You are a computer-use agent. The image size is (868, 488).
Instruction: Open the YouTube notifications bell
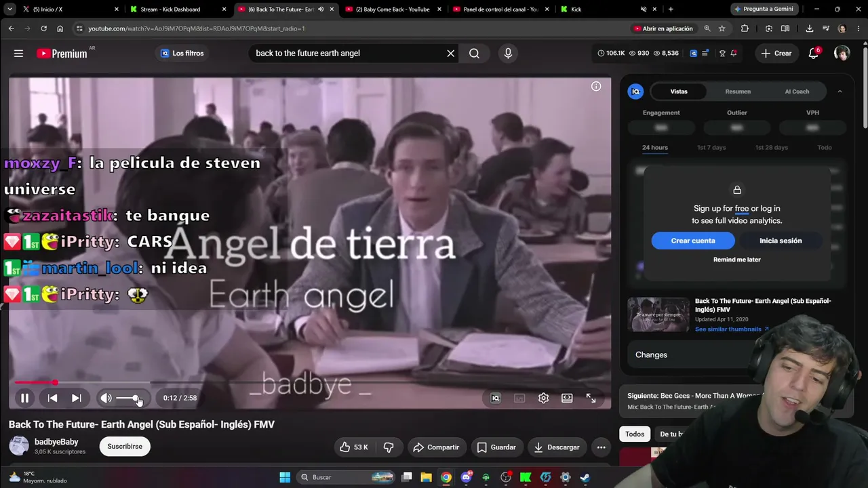click(x=814, y=54)
